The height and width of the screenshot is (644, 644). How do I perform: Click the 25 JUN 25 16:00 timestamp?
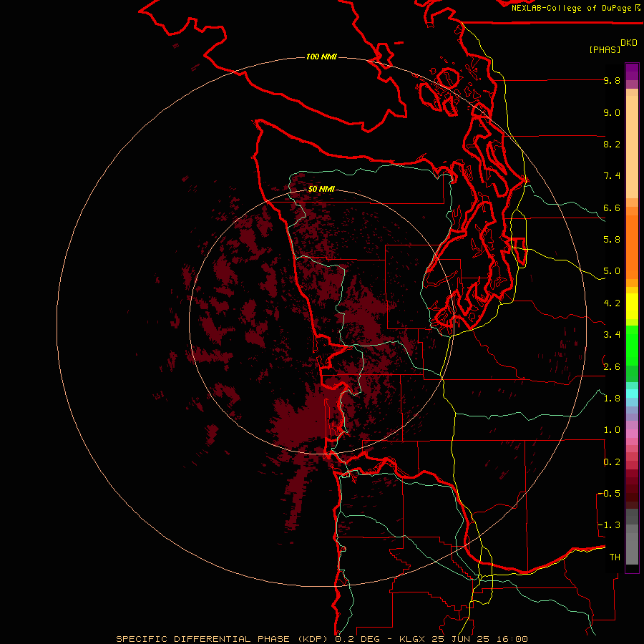479,639
